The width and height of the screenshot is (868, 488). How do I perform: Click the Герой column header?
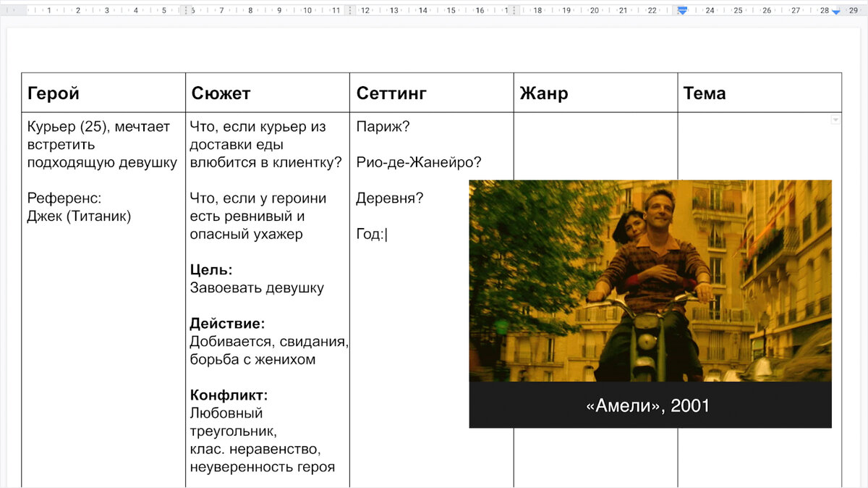point(54,93)
